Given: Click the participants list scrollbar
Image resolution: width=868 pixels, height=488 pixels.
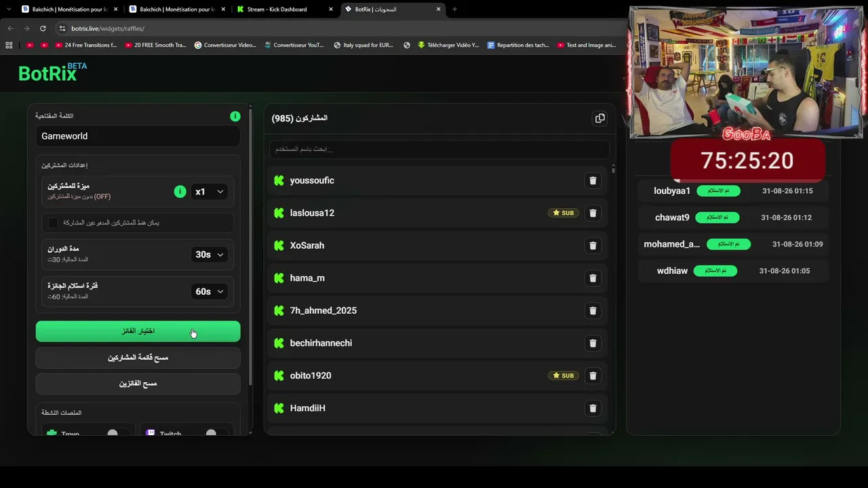Looking at the screenshot, I should 613,169.
